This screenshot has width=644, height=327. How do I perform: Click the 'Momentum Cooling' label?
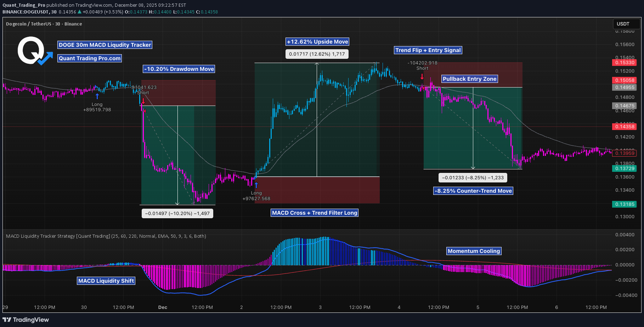click(x=474, y=250)
